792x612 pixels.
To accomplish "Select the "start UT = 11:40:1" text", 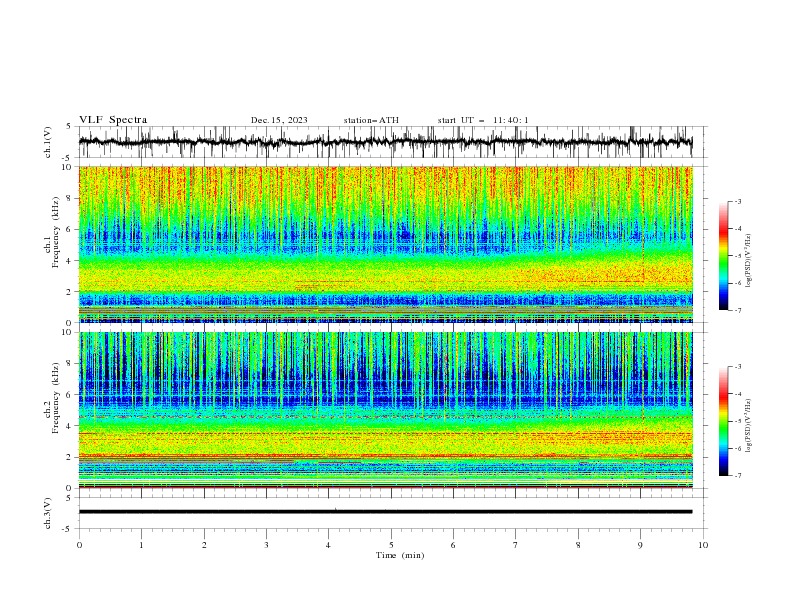I will point(483,120).
